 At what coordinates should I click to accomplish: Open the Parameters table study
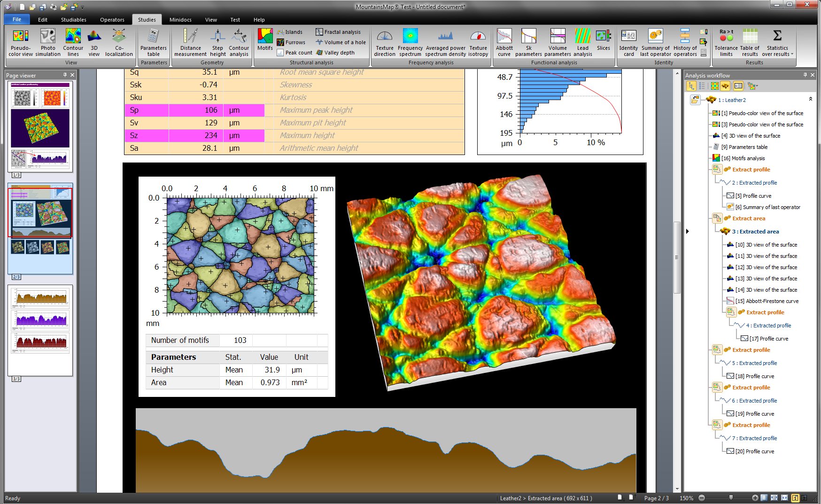pyautogui.click(x=153, y=42)
